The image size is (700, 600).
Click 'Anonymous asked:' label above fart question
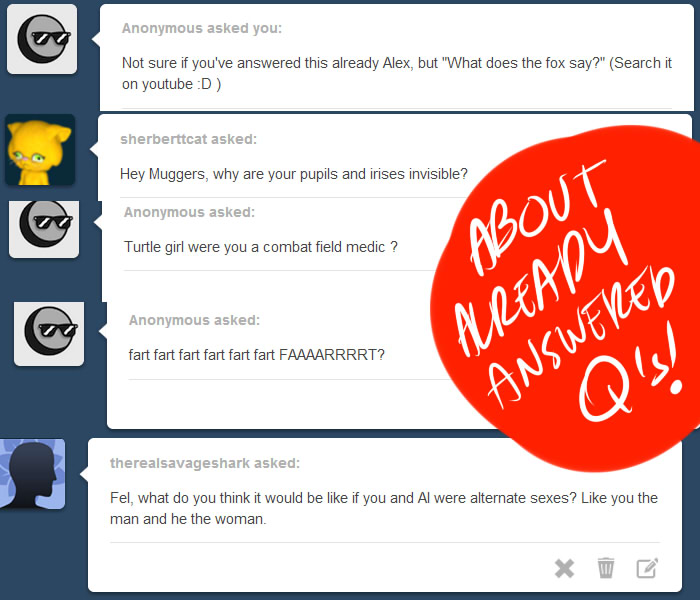pyautogui.click(x=194, y=320)
